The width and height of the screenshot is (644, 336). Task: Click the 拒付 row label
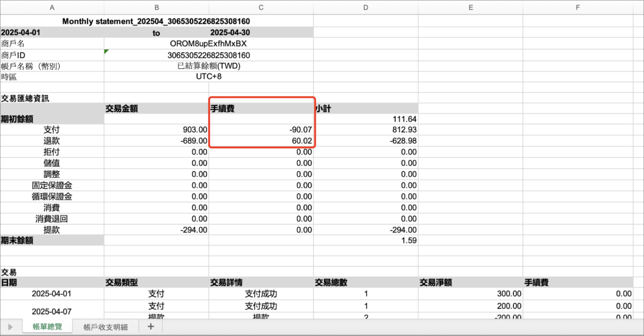tap(52, 152)
